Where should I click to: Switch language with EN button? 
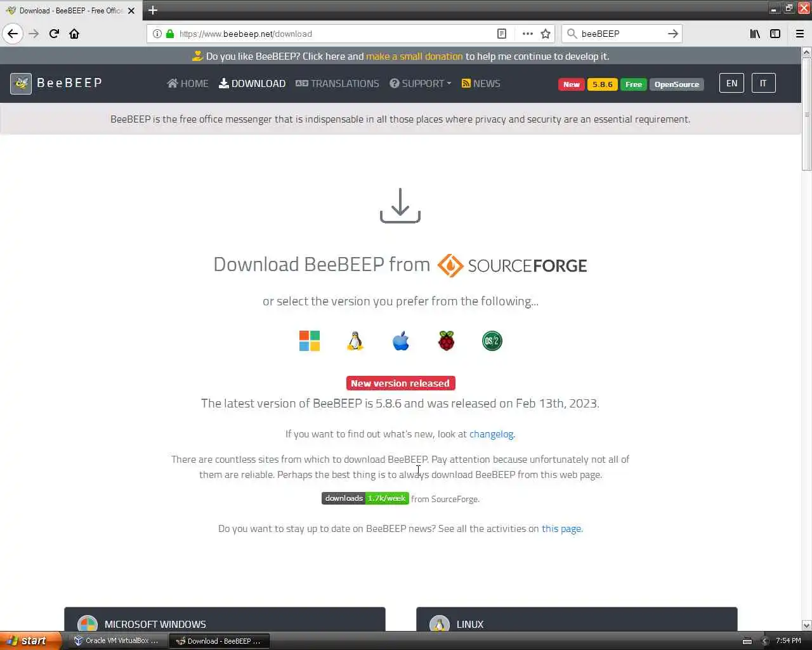tap(731, 83)
